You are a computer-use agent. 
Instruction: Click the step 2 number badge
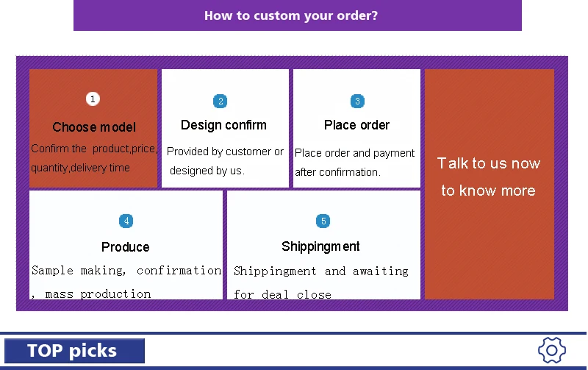tap(220, 102)
